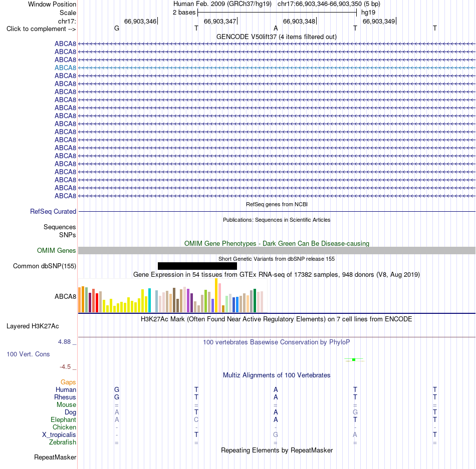
Task: Click the 100 Vert. Cons label
Action: tap(28, 354)
